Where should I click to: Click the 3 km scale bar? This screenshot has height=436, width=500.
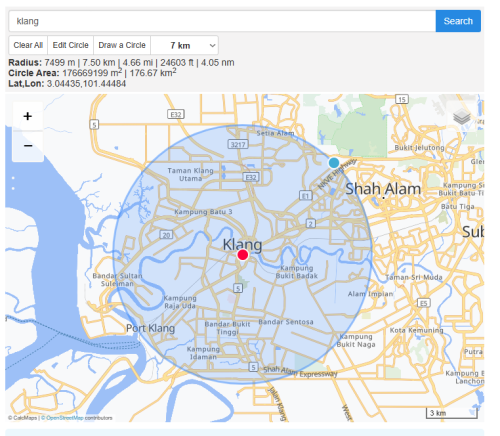pos(452,413)
